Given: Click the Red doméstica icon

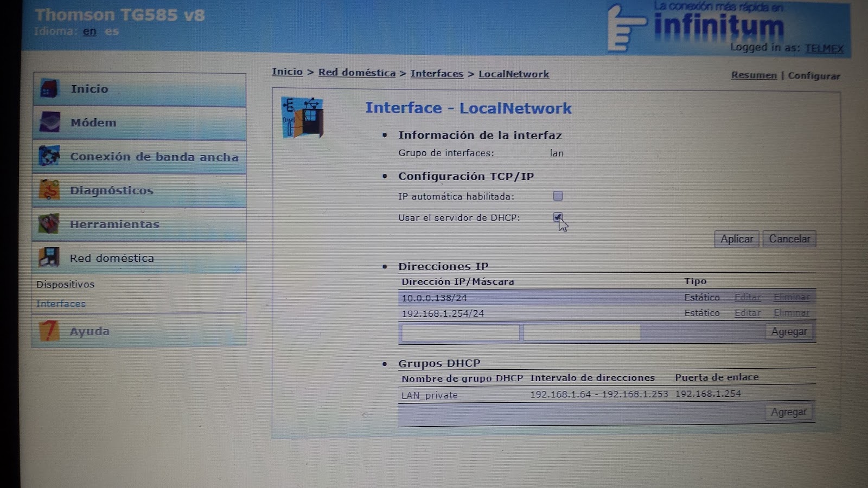Looking at the screenshot, I should [x=49, y=258].
